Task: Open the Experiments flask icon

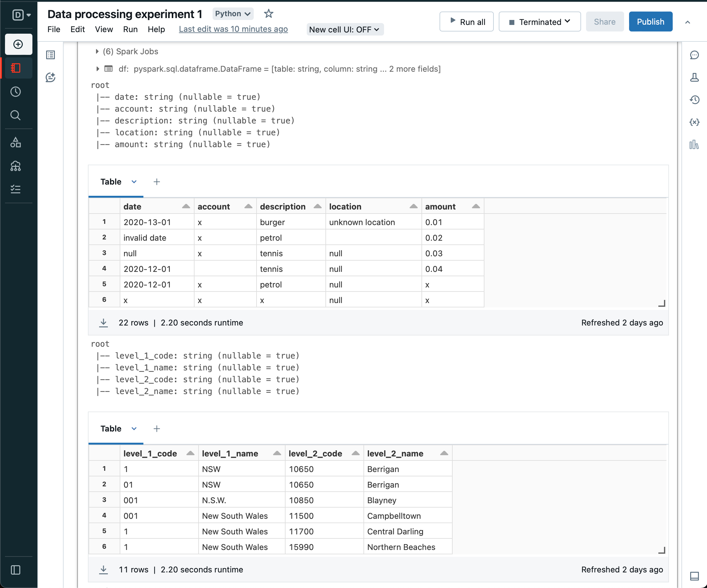Action: click(x=694, y=77)
